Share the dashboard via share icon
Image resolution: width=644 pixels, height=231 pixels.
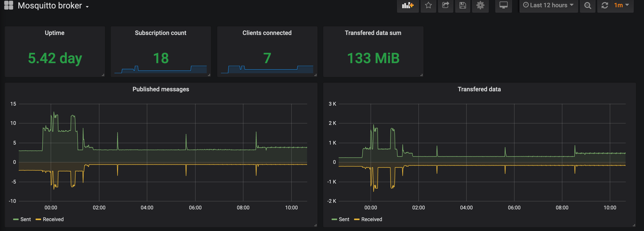pyautogui.click(x=446, y=5)
